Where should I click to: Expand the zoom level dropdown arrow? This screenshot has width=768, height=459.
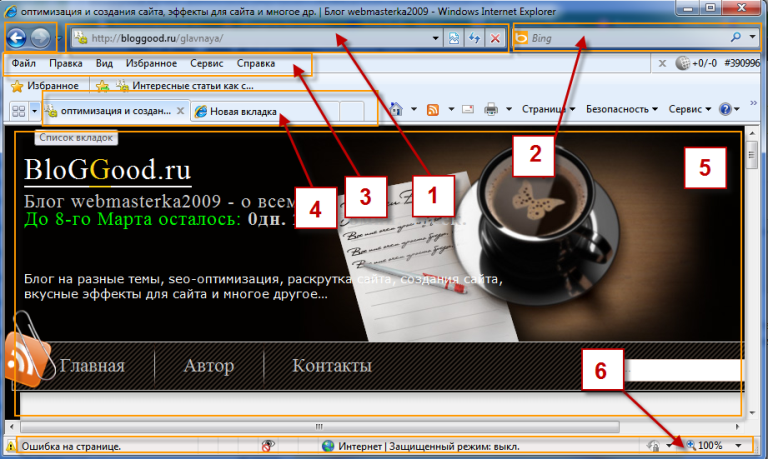738,445
